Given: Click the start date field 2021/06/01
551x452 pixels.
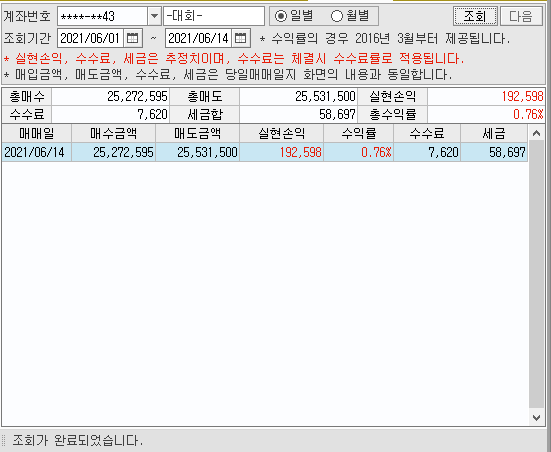Looking at the screenshot, I should tap(91, 38).
